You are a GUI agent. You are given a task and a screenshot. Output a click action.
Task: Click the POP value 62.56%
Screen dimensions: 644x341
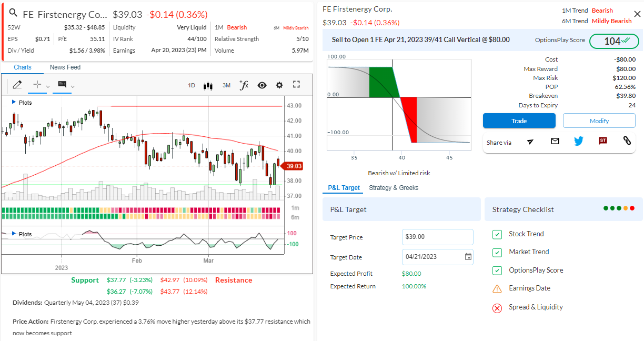[x=625, y=87]
